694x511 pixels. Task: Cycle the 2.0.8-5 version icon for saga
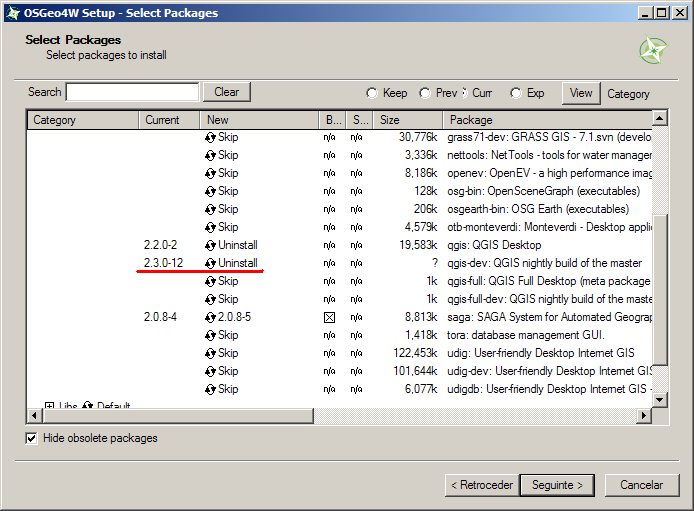point(210,318)
